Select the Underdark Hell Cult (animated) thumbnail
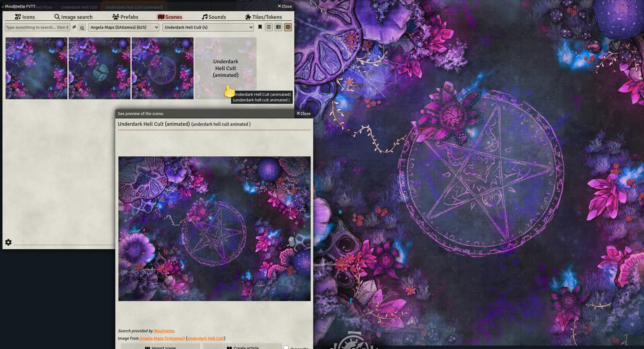The width and height of the screenshot is (644, 349). tap(226, 68)
